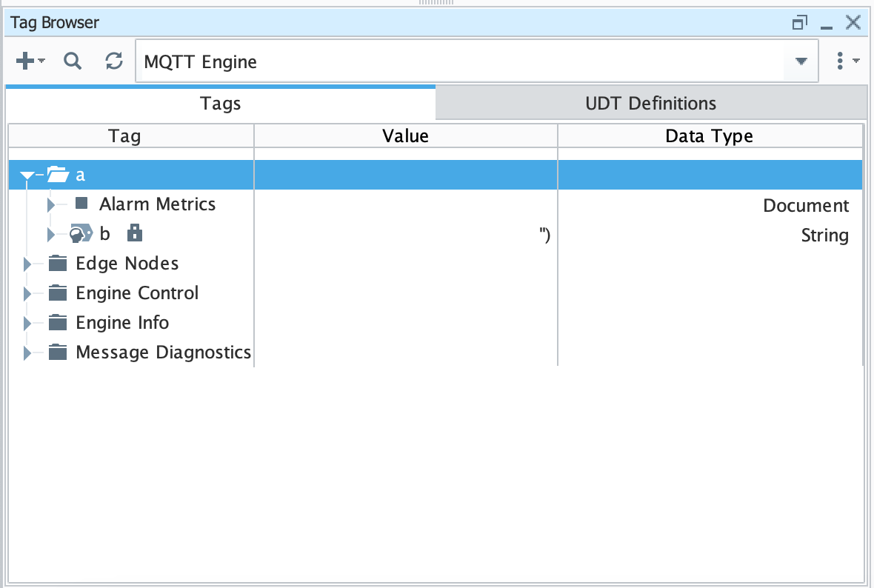This screenshot has height=588, width=874.
Task: Switch to the UDT Definitions tab
Action: (650, 103)
